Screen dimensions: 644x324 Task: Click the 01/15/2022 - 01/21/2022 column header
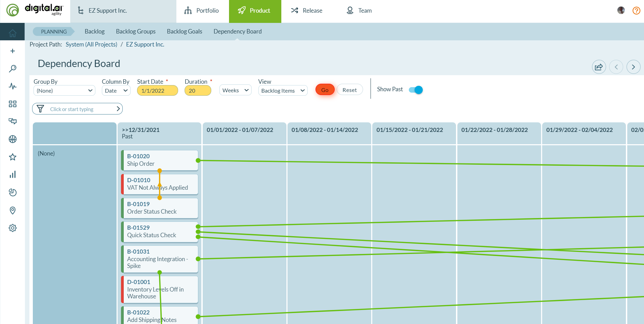pos(414,133)
